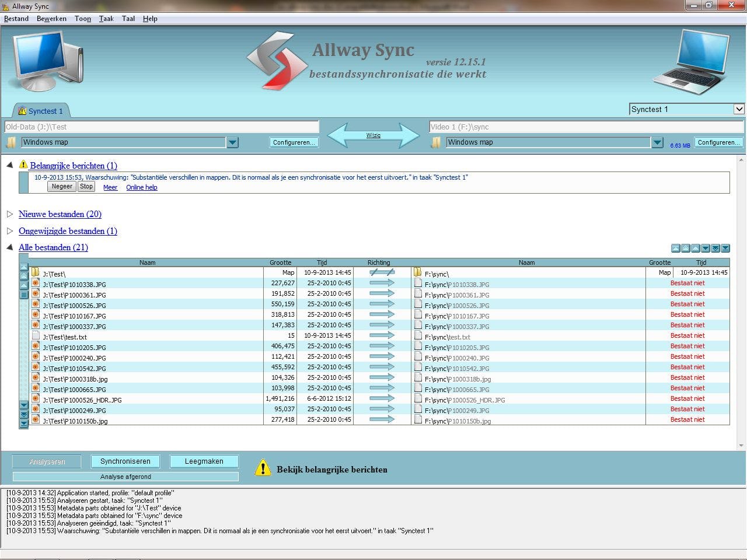
Task: Click the warning icon next to Bekijk belangrijke berichten
Action: tap(263, 468)
